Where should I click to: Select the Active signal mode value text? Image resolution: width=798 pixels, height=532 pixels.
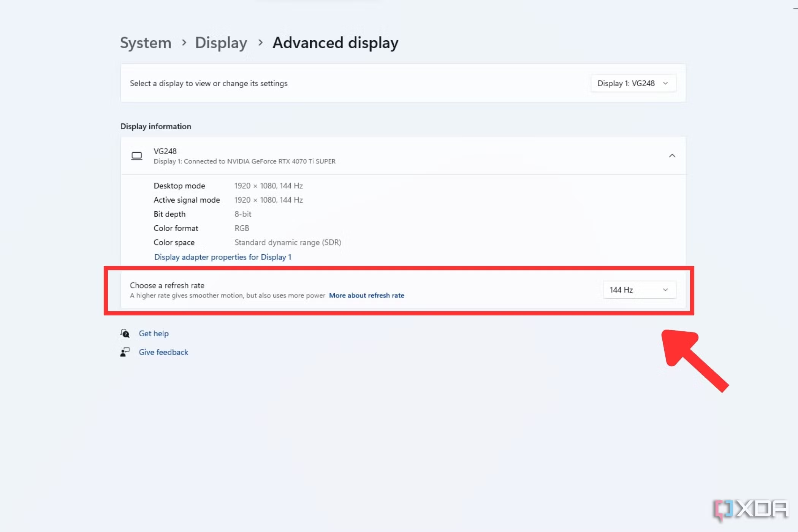268,200
